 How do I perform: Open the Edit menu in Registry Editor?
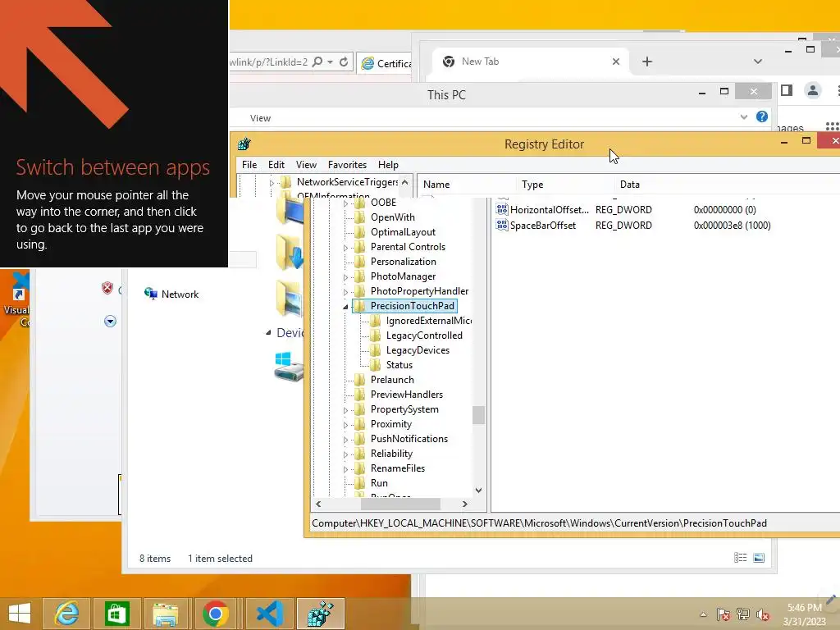[x=276, y=164]
